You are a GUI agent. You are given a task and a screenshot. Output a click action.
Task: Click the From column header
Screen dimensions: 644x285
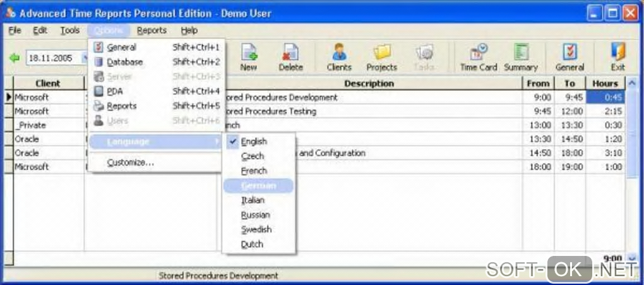pos(538,83)
